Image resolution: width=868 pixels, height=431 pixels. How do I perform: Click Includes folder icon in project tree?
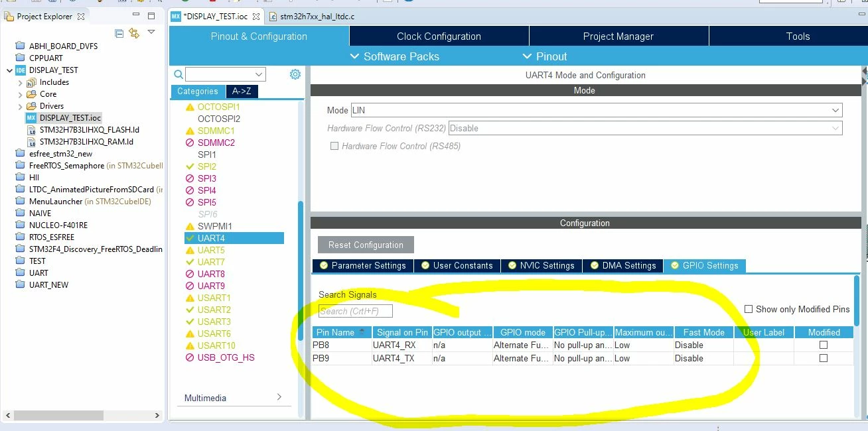(31, 82)
